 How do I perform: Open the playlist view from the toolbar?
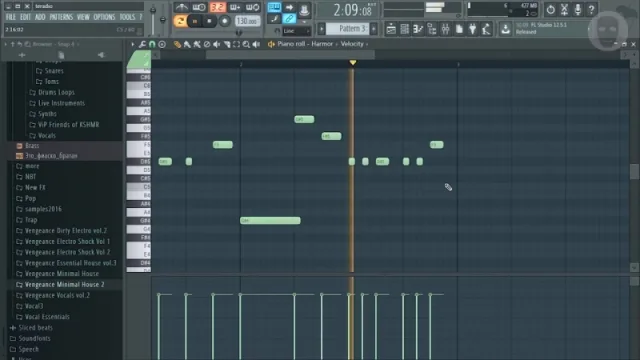[391, 29]
